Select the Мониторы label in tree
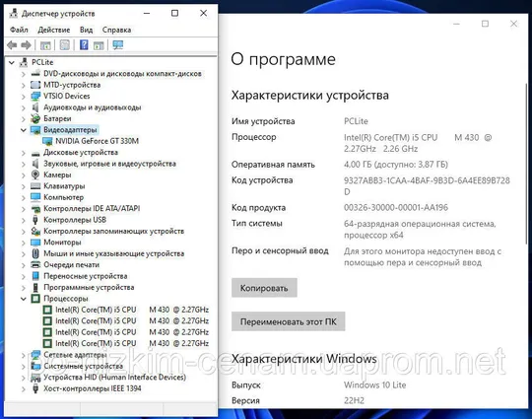Image resolution: width=532 pixels, height=419 pixels. pos(62,243)
